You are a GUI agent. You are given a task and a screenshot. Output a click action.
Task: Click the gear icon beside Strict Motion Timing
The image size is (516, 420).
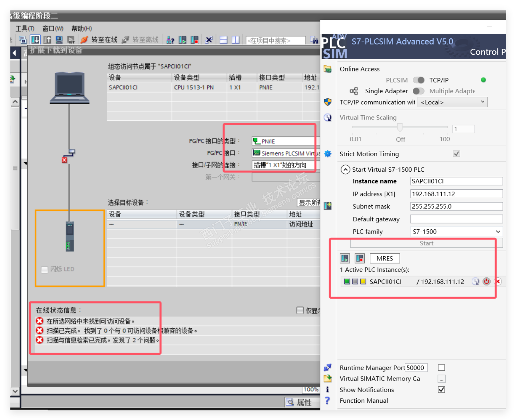point(327,154)
